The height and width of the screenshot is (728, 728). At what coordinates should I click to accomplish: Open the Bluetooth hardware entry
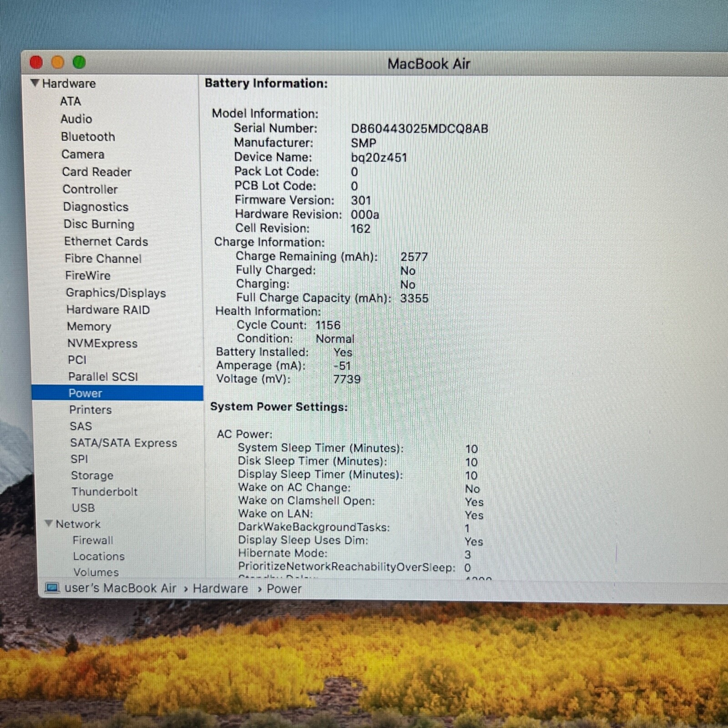pos(88,136)
